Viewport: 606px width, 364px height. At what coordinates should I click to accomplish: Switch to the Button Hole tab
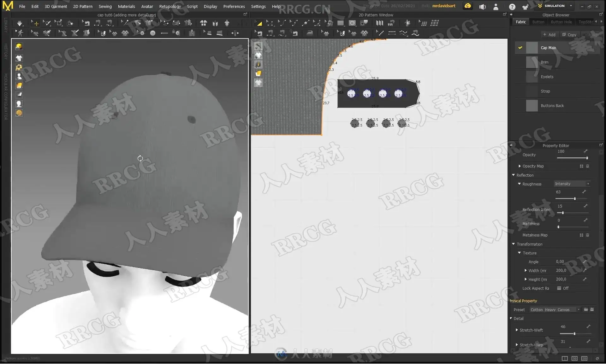(561, 22)
